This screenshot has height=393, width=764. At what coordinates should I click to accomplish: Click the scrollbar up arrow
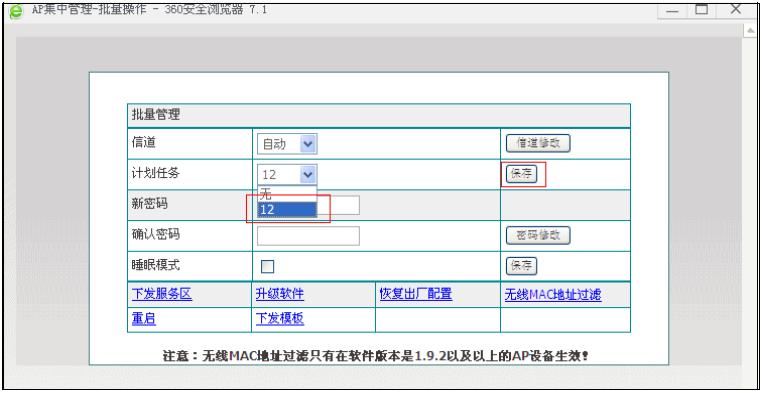click(x=750, y=31)
